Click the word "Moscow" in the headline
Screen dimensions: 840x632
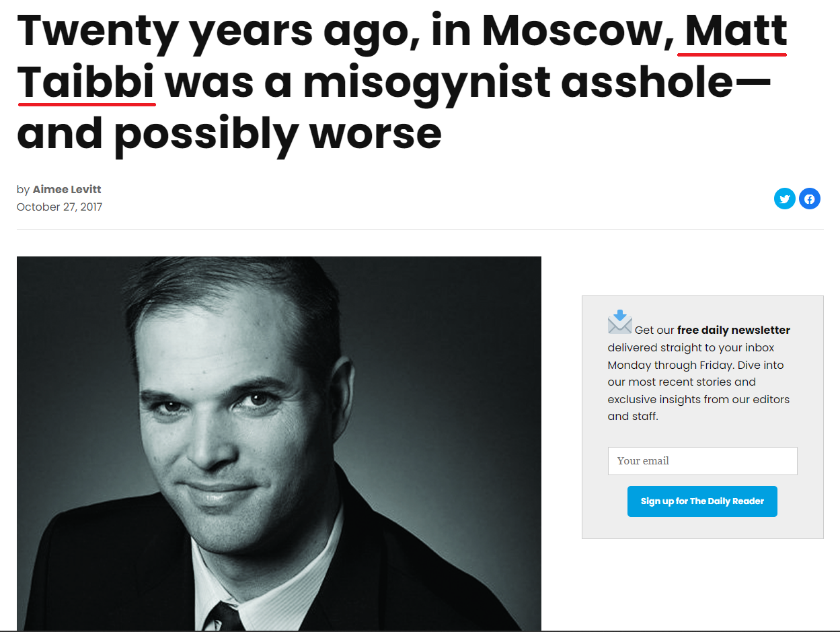(578, 31)
